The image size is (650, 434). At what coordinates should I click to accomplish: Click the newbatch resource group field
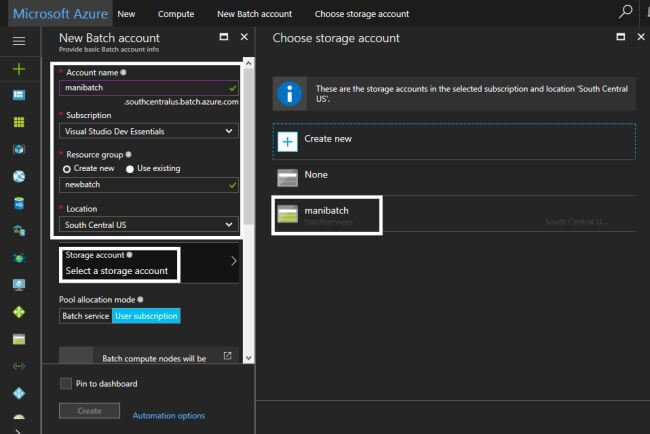pos(149,184)
